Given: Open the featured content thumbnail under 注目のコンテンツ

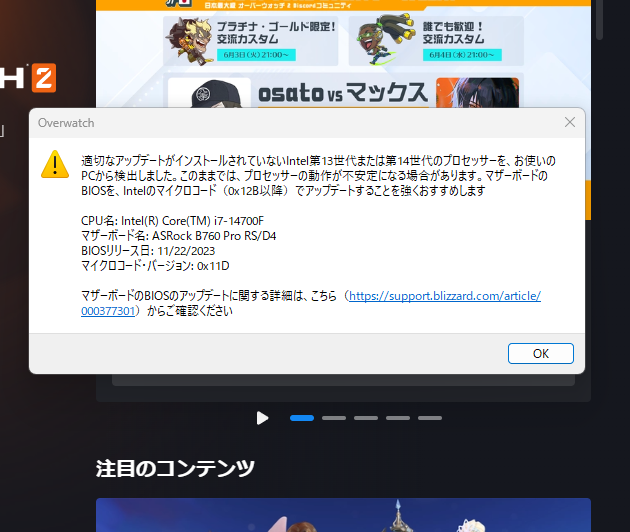Looking at the screenshot, I should coord(343,515).
